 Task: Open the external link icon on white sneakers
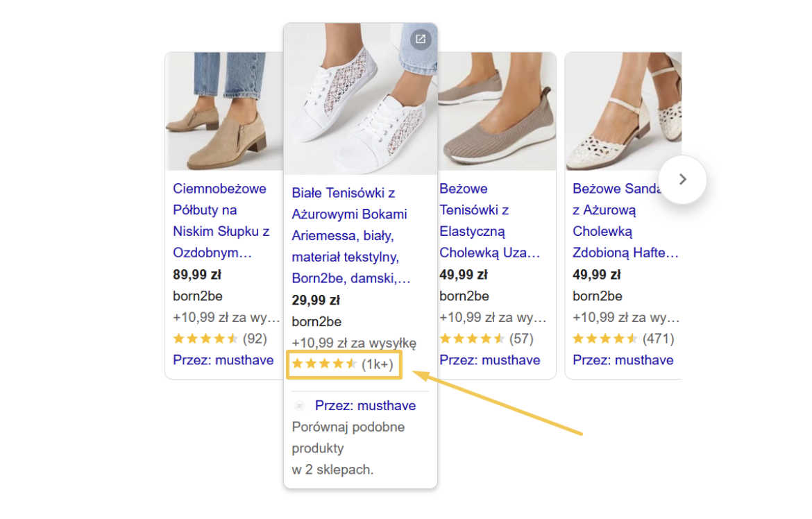pyautogui.click(x=421, y=39)
